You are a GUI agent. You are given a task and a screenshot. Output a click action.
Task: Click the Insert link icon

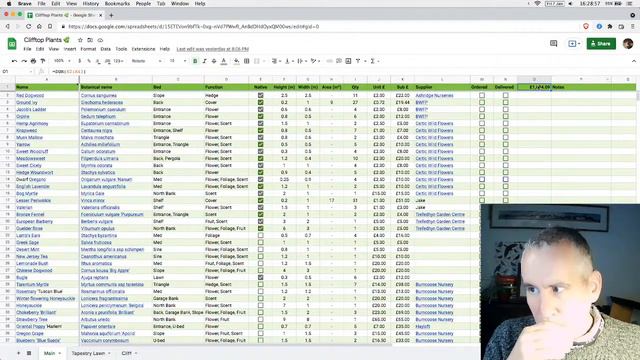[x=329, y=61]
